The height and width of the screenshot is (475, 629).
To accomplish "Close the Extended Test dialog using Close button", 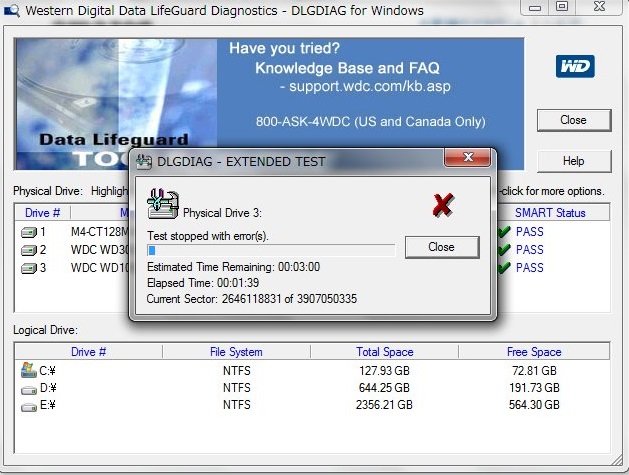I will [442, 247].
